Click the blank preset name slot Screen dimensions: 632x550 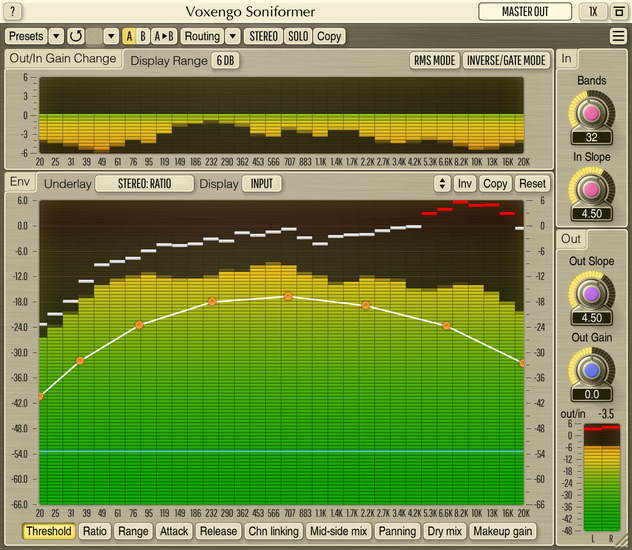point(94,36)
